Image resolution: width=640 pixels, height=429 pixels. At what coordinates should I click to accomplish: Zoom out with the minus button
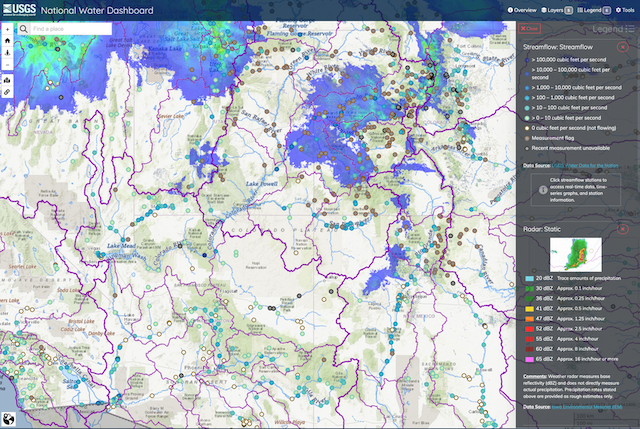click(x=7, y=64)
